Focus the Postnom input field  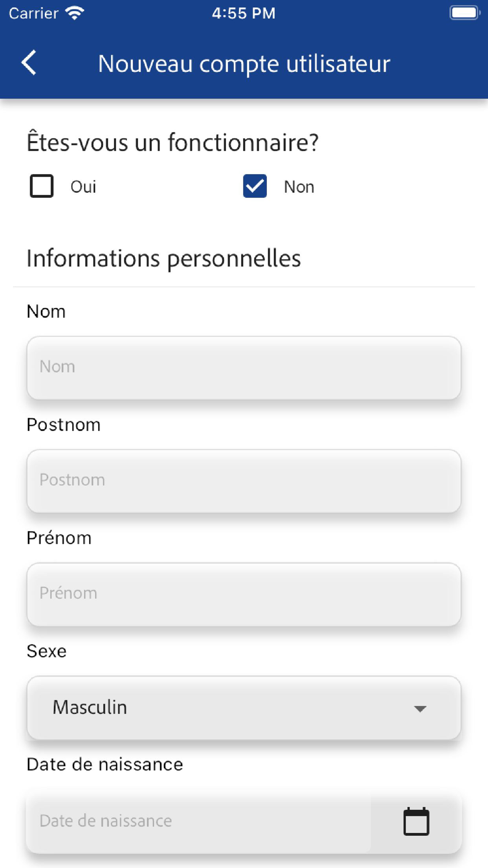click(x=244, y=481)
